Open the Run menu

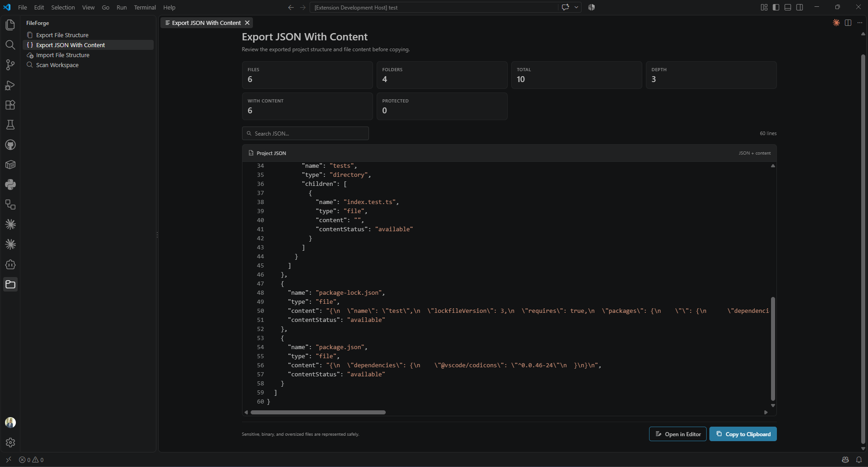tap(121, 7)
